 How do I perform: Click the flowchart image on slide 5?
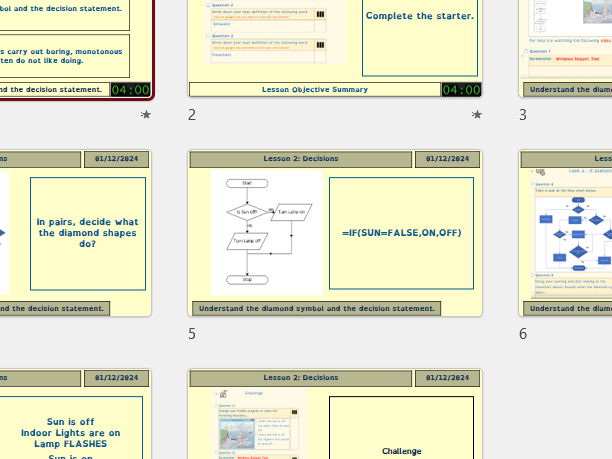pyautogui.click(x=267, y=233)
